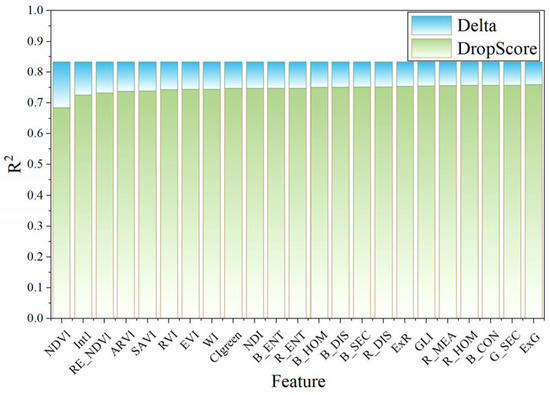Click the R_ENT x-axis label
Screen dimensions: 550x395
(290, 346)
